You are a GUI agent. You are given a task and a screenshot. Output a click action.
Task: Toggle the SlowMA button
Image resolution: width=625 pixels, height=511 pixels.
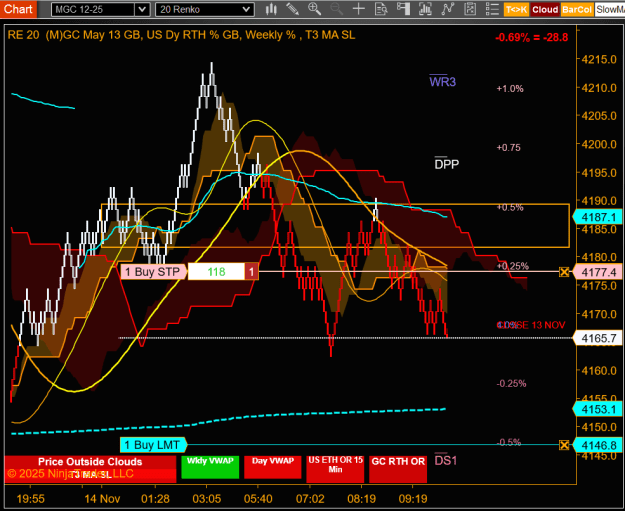coord(610,9)
